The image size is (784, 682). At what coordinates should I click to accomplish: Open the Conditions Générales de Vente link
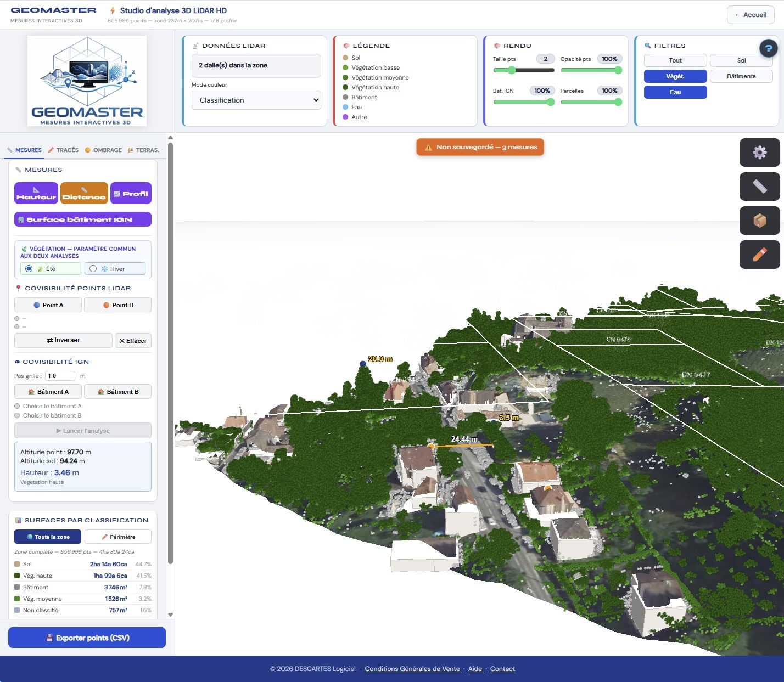coord(412,669)
